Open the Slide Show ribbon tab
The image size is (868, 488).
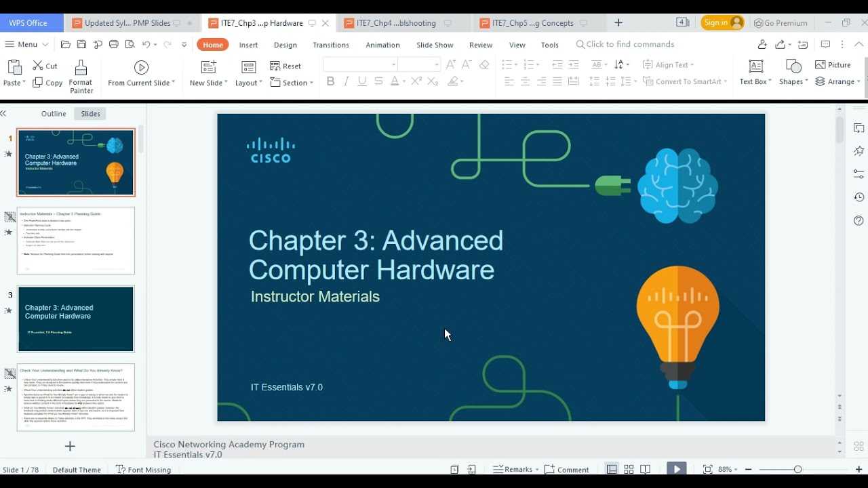435,45
